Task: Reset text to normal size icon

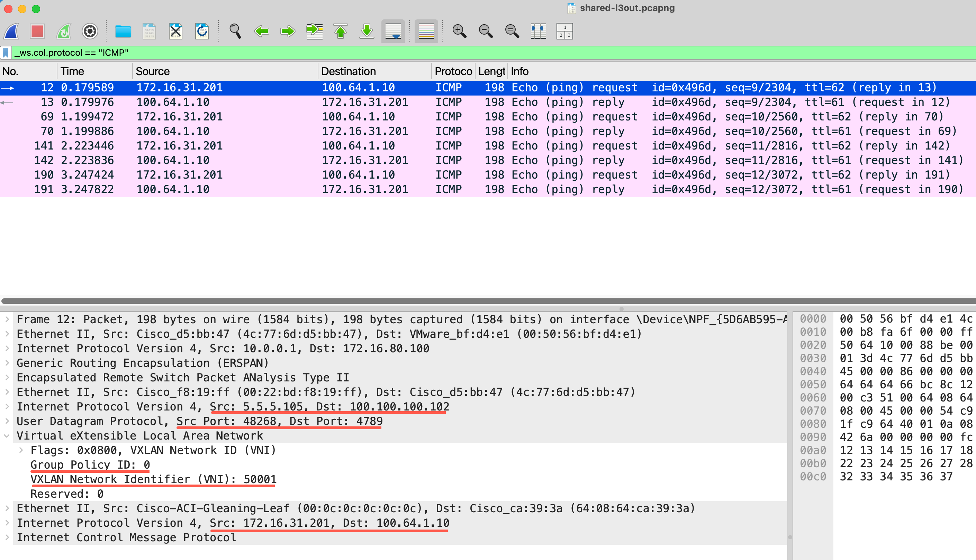Action: [x=512, y=31]
